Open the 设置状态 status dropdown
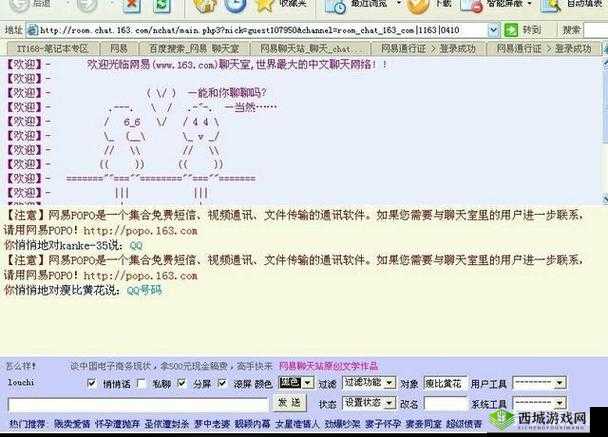The height and width of the screenshot is (437, 608). (x=390, y=403)
